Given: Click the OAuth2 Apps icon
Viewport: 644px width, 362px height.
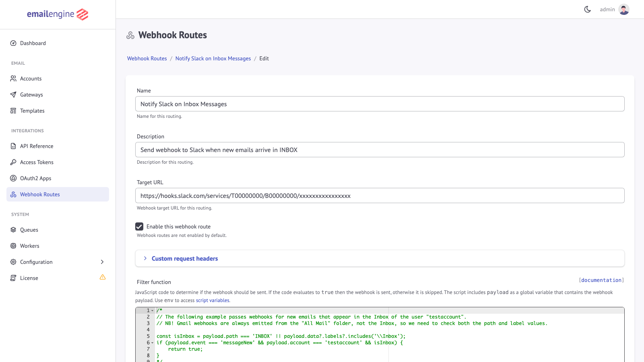Looking at the screenshot, I should tap(13, 178).
